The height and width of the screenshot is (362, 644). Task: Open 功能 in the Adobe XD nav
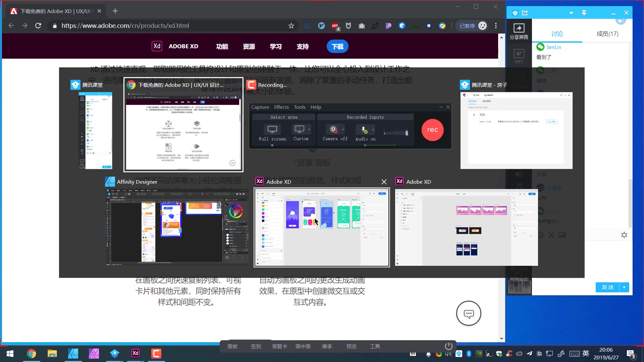(222, 46)
